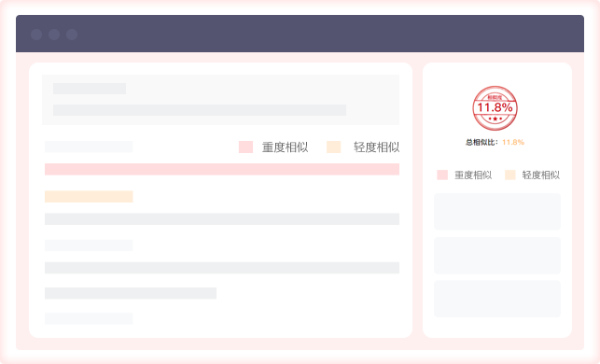Click the pink swatch in the right sidebar legend
Screen dimensions: 600x364
[442, 175]
